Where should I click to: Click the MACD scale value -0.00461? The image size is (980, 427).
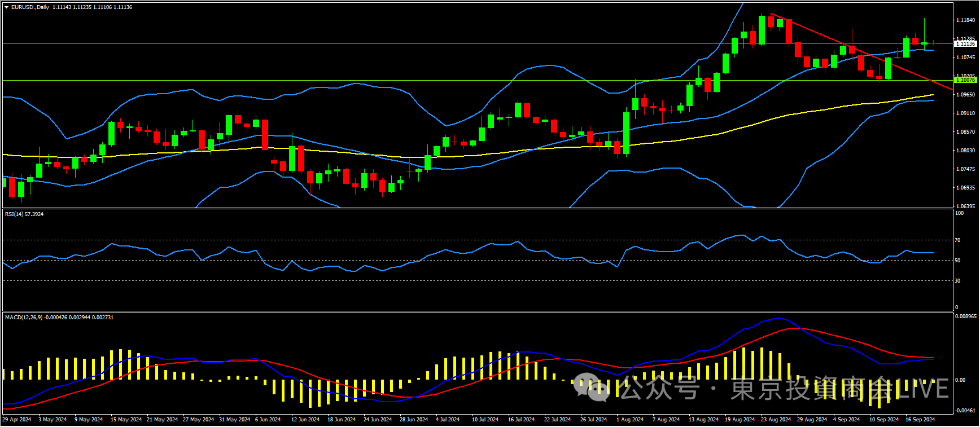965,411
